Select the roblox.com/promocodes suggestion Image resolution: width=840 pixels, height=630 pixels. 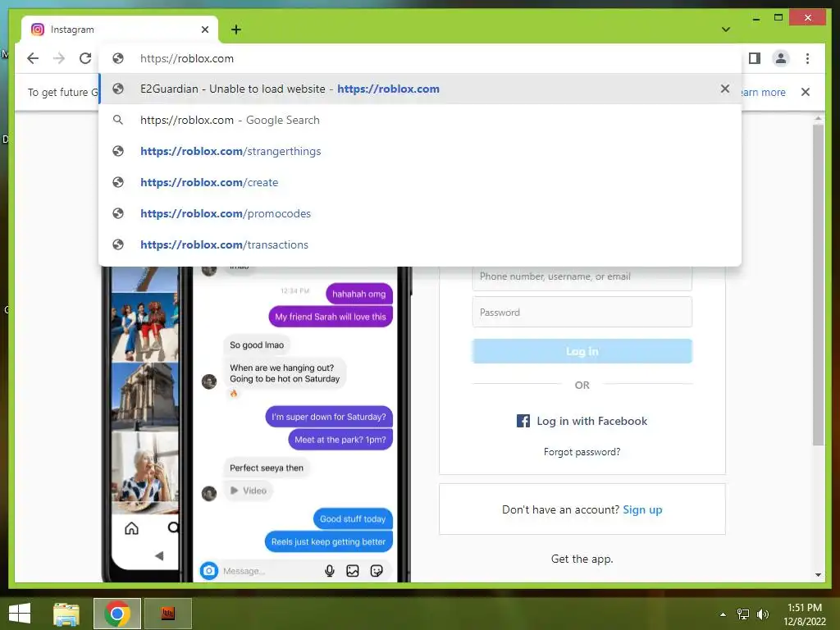click(x=421, y=213)
